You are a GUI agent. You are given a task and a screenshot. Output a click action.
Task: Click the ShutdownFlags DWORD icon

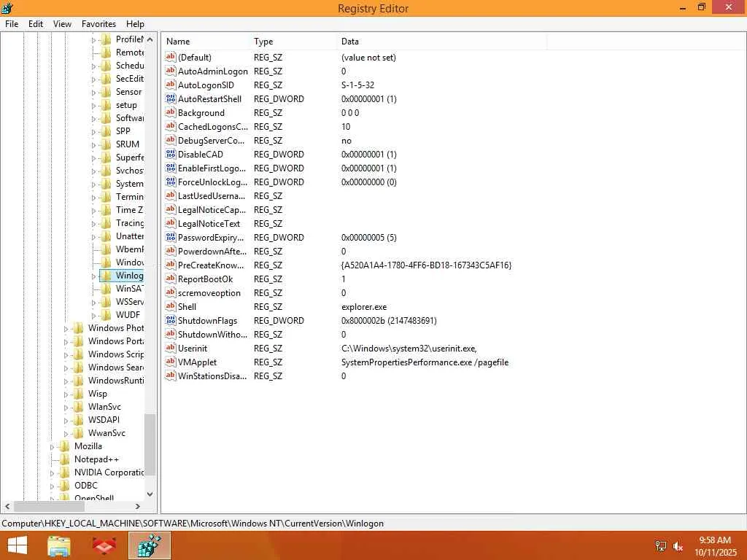click(x=170, y=320)
